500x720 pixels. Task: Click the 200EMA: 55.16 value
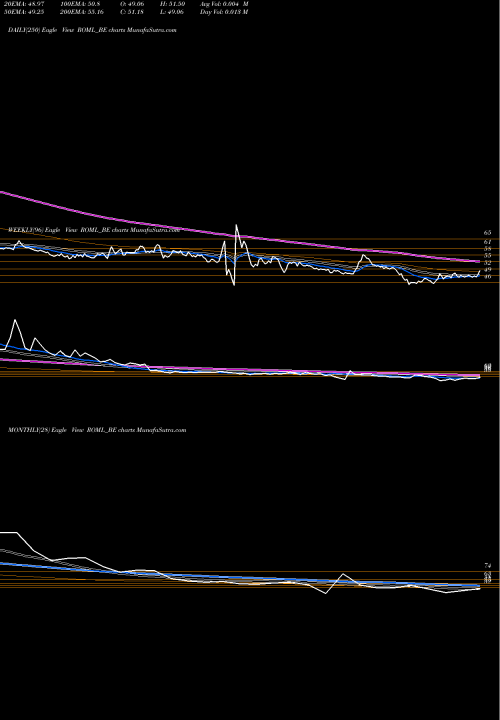click(82, 12)
